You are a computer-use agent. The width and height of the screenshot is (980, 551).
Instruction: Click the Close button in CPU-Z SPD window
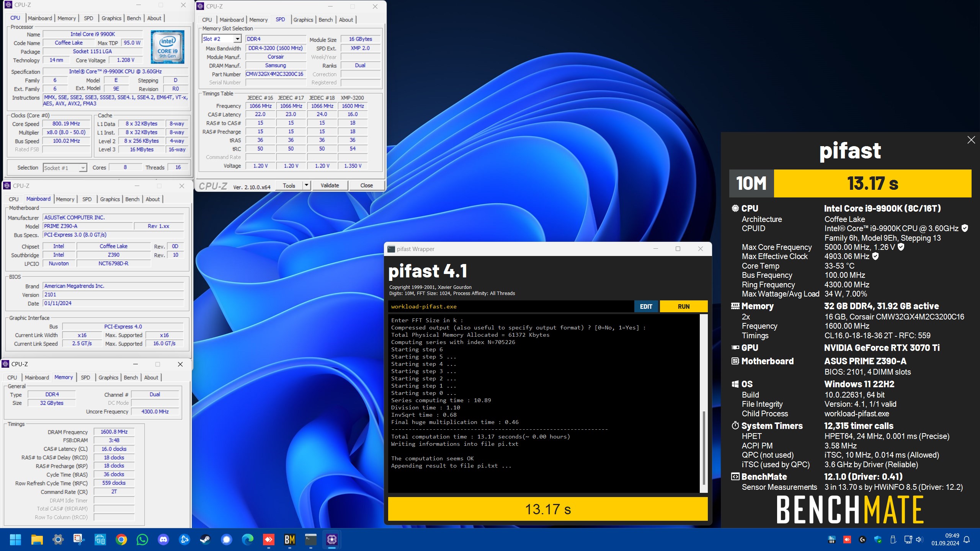pos(366,186)
